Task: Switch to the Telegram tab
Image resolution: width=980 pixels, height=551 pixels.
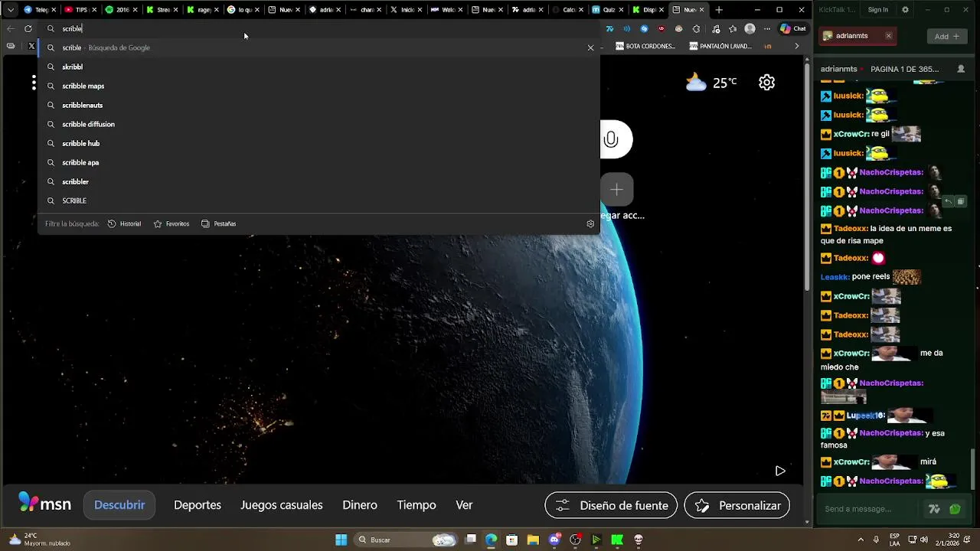Action: (x=40, y=10)
